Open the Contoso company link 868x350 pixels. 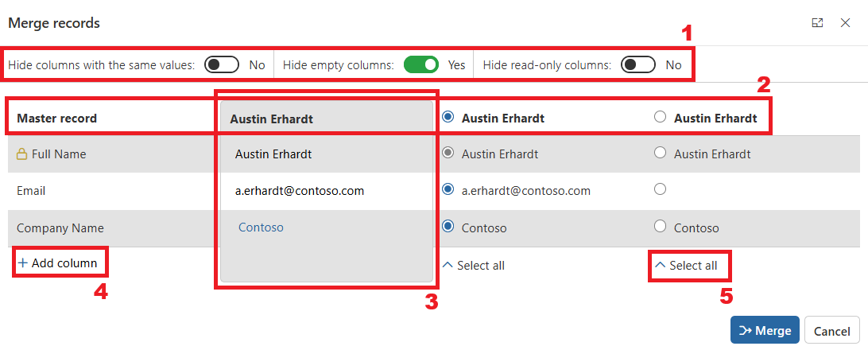point(261,227)
